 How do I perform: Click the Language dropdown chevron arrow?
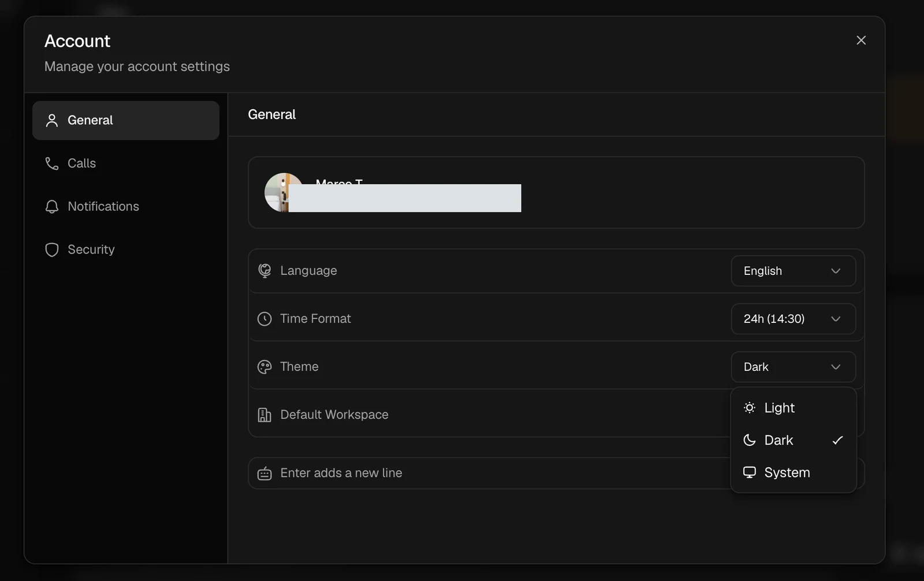pyautogui.click(x=836, y=271)
